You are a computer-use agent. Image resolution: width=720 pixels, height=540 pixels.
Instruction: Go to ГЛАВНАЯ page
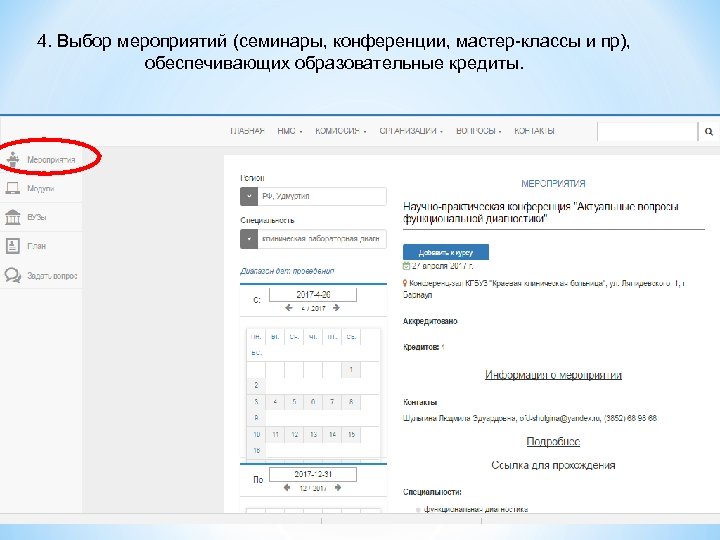coord(247,131)
